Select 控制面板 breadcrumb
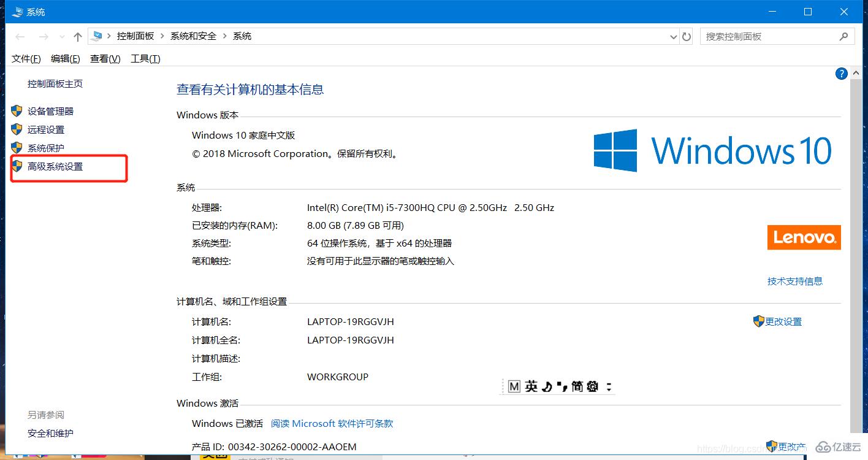 click(x=135, y=36)
